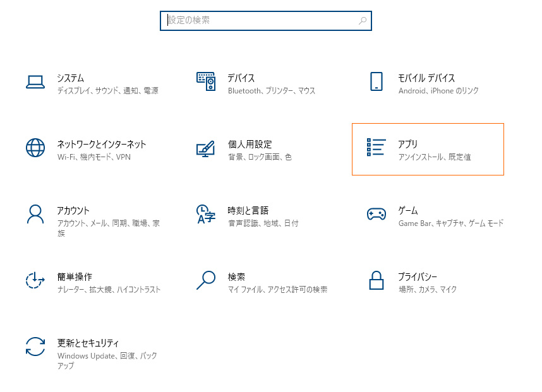This screenshot has width=542, height=392.
Task: Open the プライバシー title
Action: coord(418,276)
